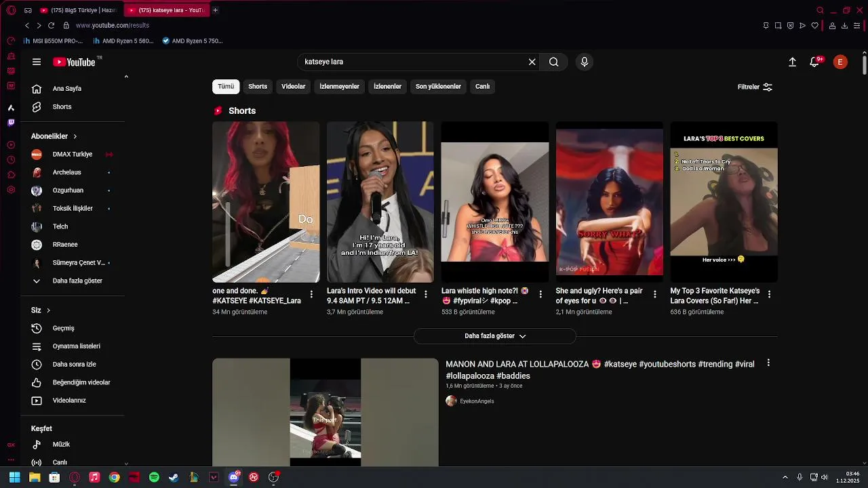Open a new browser tab
The height and width of the screenshot is (488, 868).
coord(216,10)
